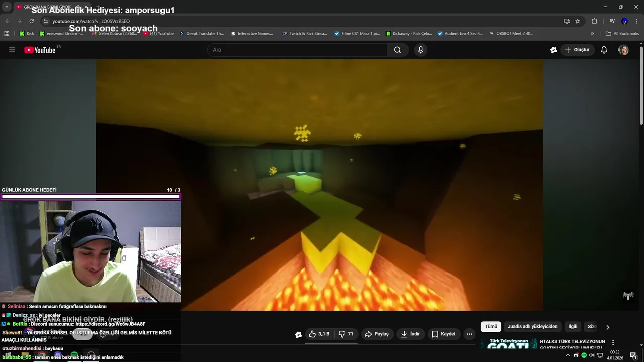Reload the page with the refresh icon
644x362 pixels.
pos(31,21)
